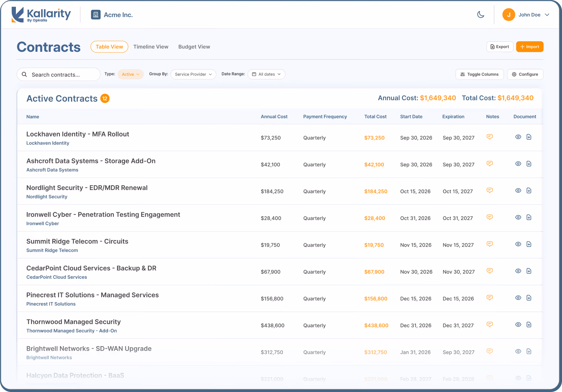Download Ashcroft Data Systems contract document
This screenshot has width=562, height=392.
pos(529,164)
